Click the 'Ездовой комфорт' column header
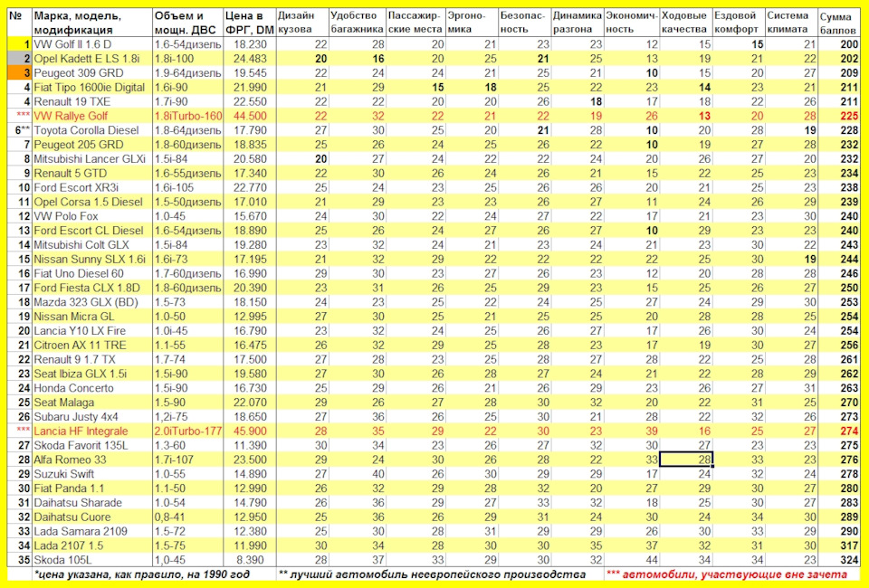Image resolution: width=869 pixels, height=588 pixels. coord(739,23)
